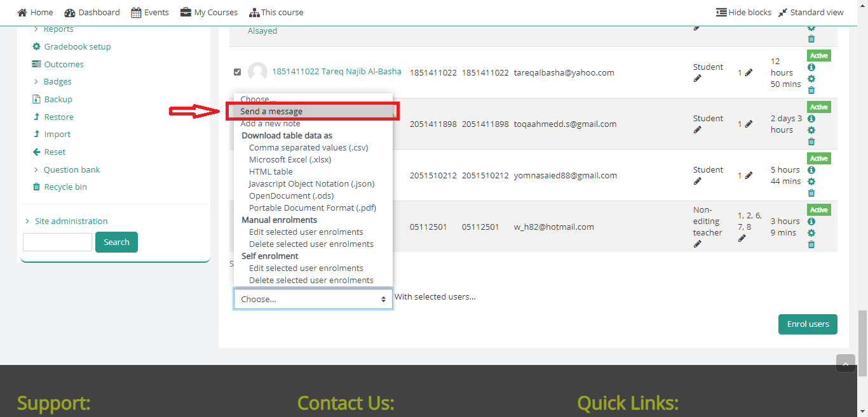Edit groups pencil for w_h82@hotmail.com row
Viewport: 868px width, 417px height.
click(x=742, y=238)
